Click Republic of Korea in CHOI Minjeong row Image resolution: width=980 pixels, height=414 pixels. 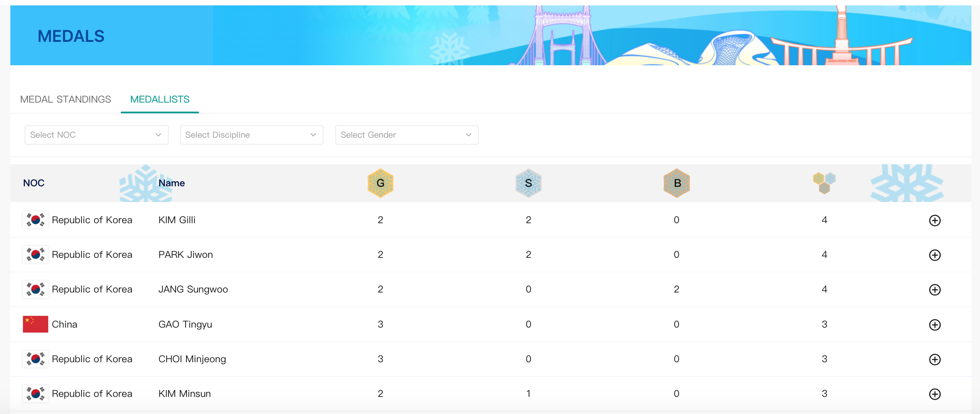pyautogui.click(x=92, y=359)
